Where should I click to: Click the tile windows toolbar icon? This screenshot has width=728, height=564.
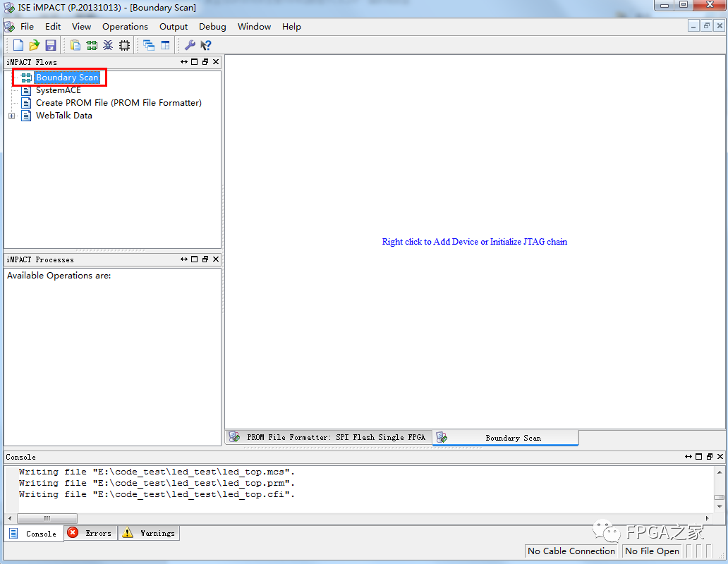(166, 44)
